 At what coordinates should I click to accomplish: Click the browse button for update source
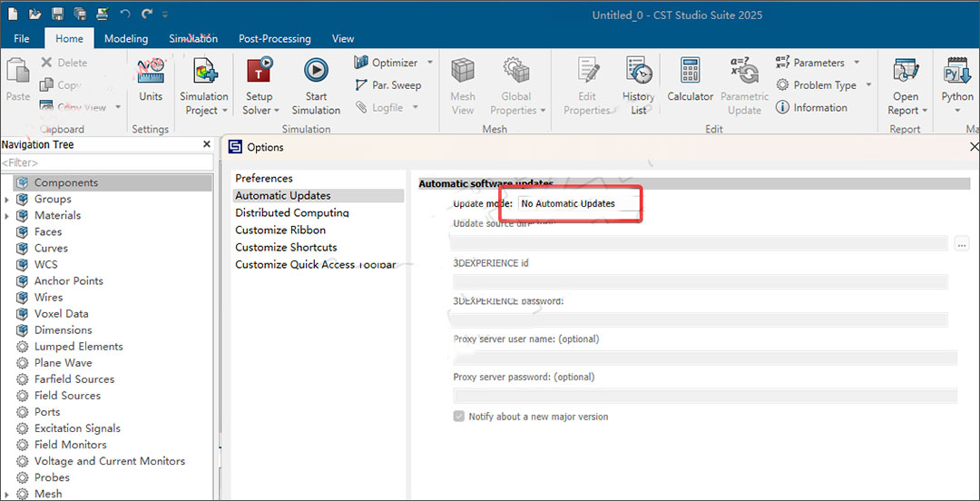(x=962, y=243)
